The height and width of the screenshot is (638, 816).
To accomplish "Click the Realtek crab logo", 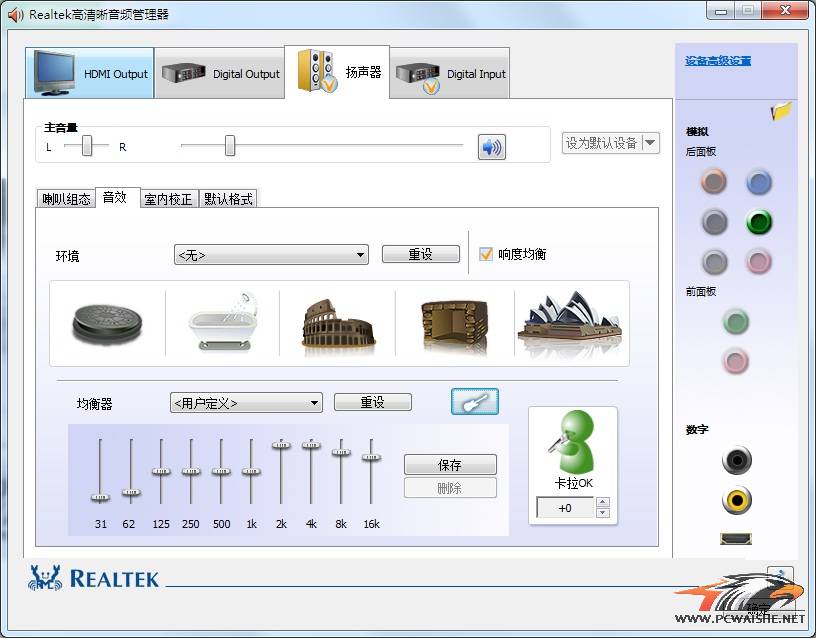I will [x=45, y=578].
